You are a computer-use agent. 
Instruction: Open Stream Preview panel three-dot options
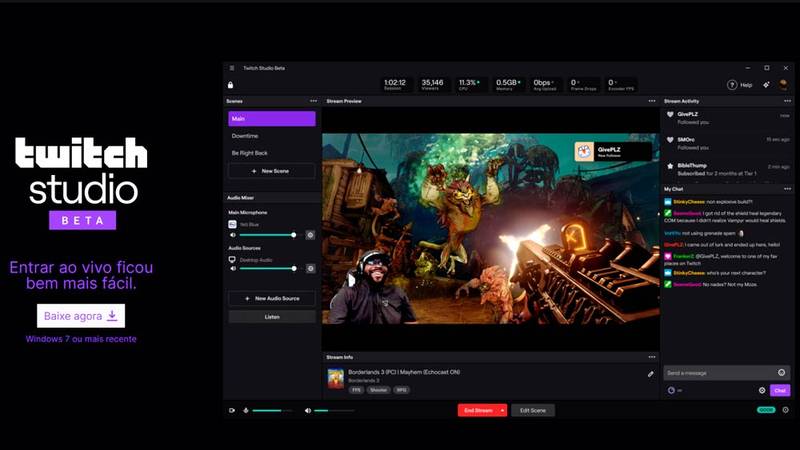[x=652, y=101]
